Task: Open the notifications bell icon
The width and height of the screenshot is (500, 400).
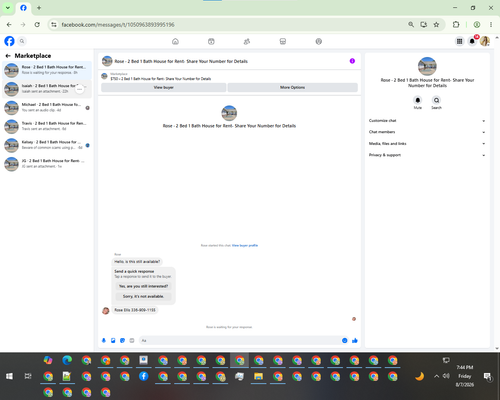Action: point(472,41)
